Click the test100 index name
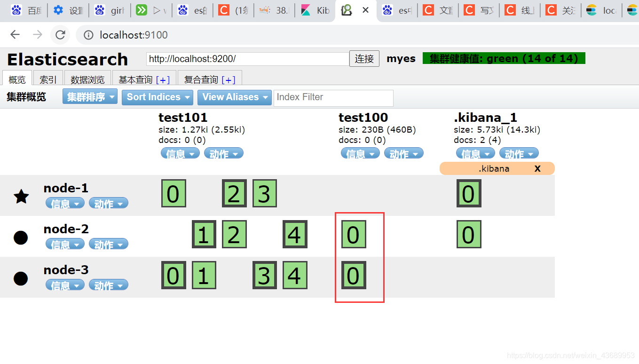The width and height of the screenshot is (639, 364). point(363,117)
